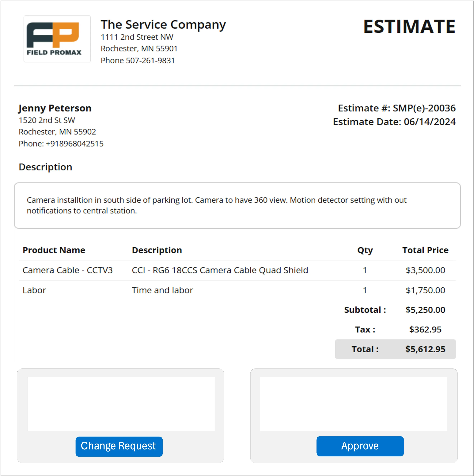Click the $3,500.00 camera cable price
The image size is (474, 476).
point(425,270)
